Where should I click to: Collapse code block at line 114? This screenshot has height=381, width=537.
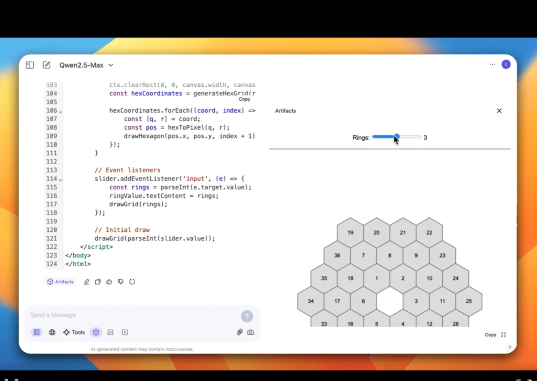click(x=61, y=180)
